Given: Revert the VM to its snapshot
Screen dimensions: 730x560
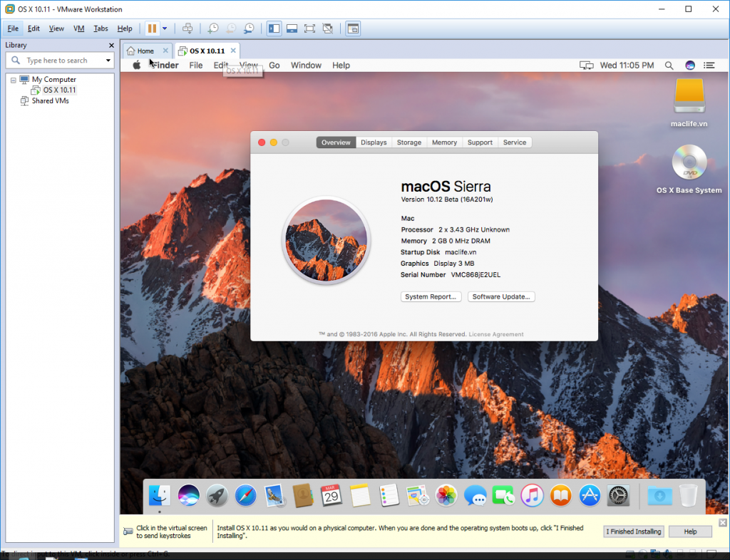Looking at the screenshot, I should tap(230, 28).
